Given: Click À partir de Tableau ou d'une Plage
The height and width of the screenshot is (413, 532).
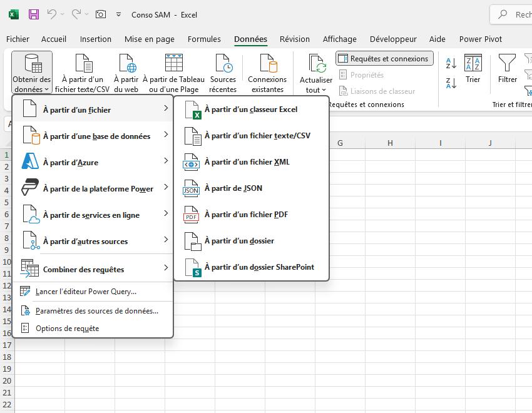Looking at the screenshot, I should point(174,73).
